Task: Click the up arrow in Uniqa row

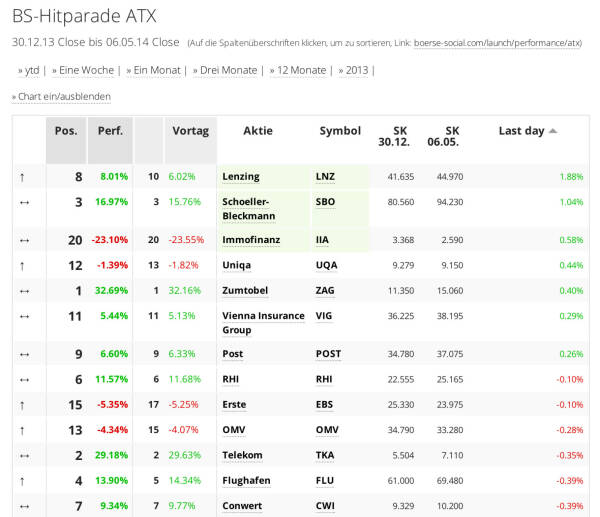Action: 23,265
